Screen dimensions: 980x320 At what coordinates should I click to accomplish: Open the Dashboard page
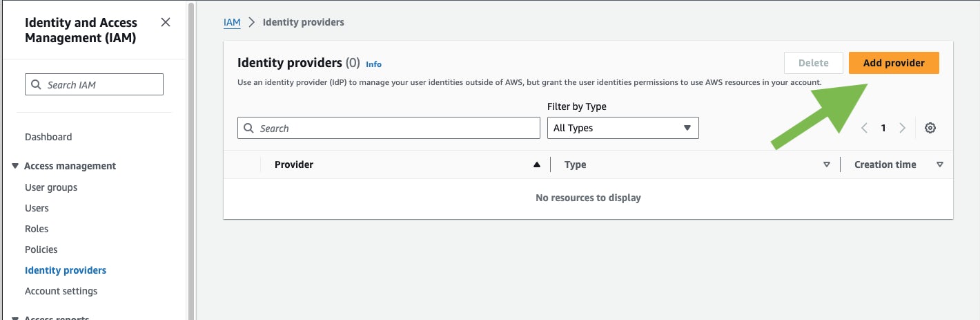coord(48,137)
